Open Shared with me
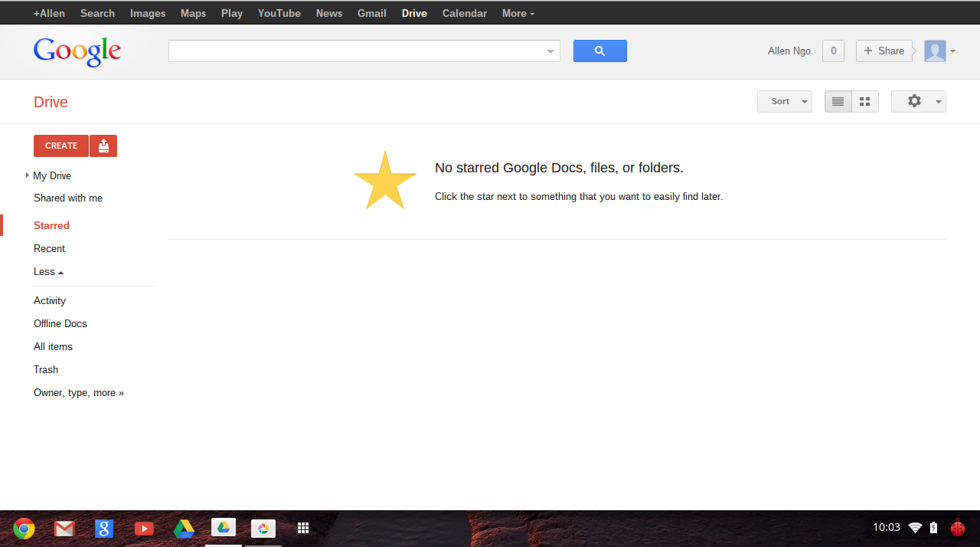Viewport: 980px width, 547px height. coord(68,198)
